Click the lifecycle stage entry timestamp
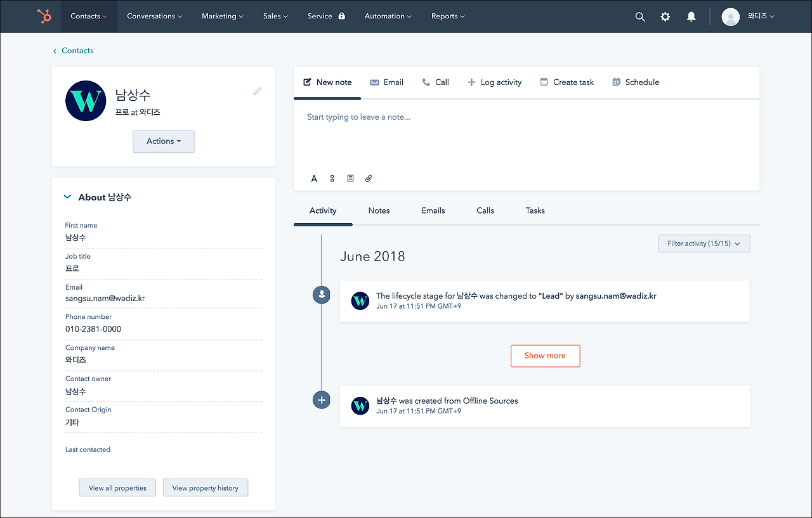Viewport: 812px width, 518px height. click(x=419, y=306)
